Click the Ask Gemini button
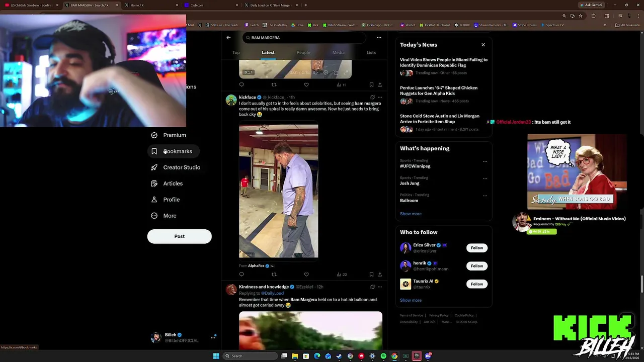Image resolution: width=644 pixels, height=362 pixels. [591, 5]
